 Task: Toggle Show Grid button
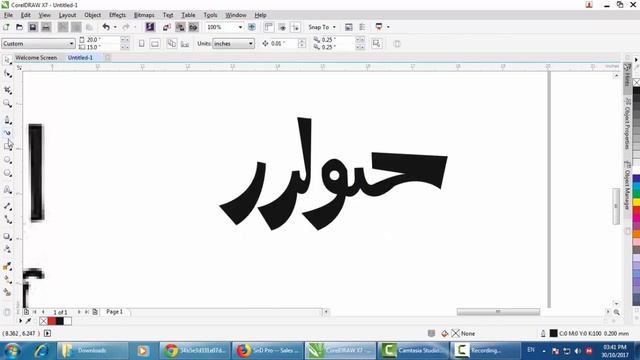[x=282, y=27]
